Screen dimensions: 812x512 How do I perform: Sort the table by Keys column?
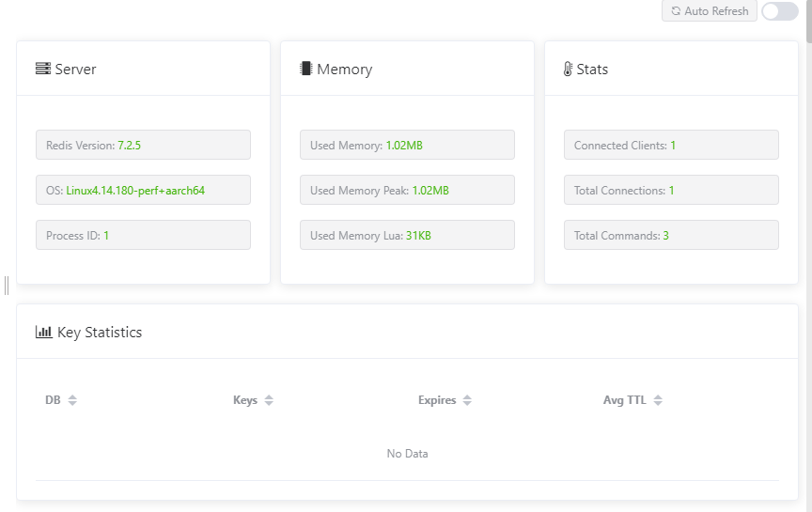tap(269, 400)
